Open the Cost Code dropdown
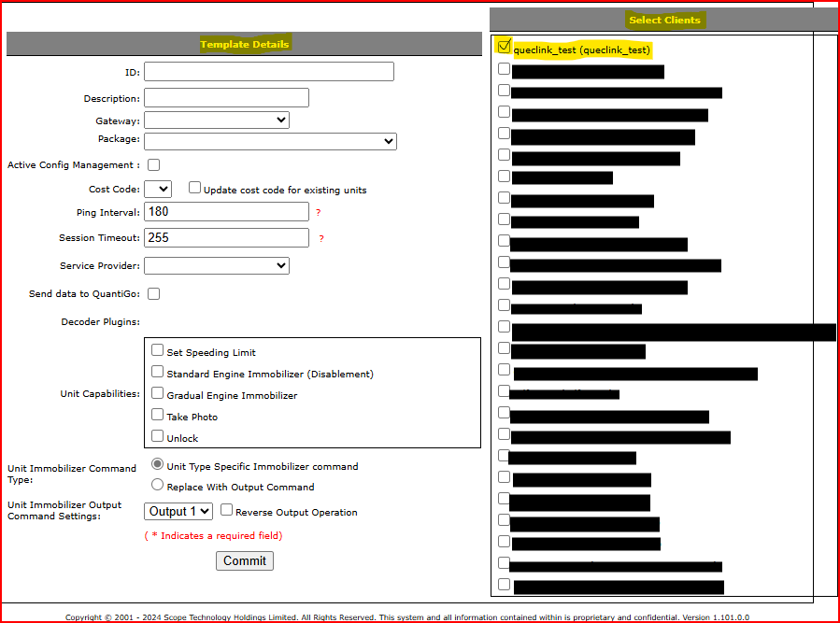840x623 pixels. 158,189
